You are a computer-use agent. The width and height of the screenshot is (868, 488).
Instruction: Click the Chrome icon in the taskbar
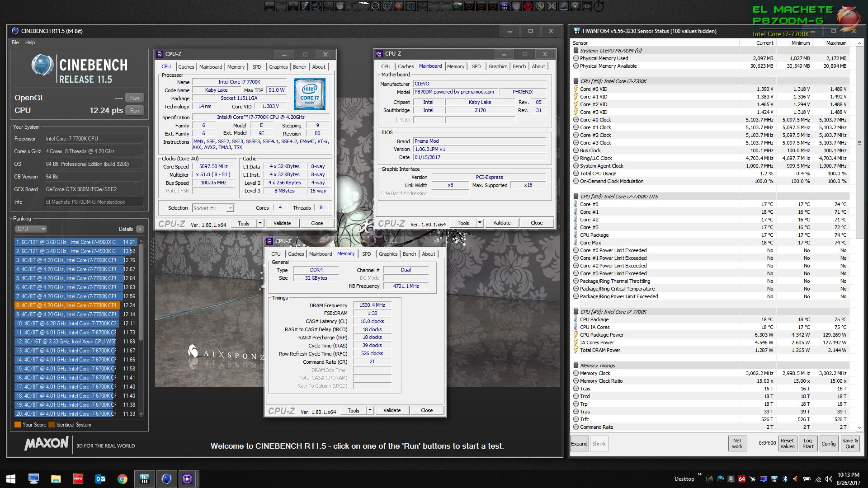[122, 479]
